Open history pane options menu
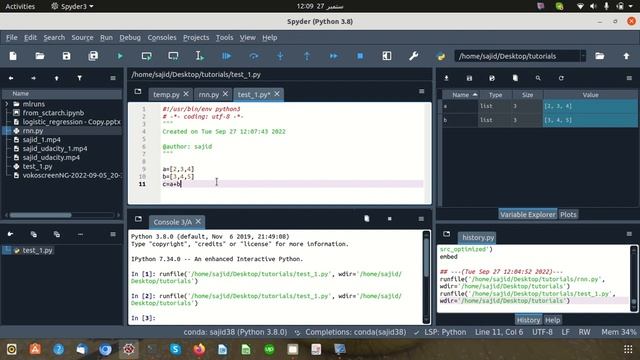640x360 pixels. [629, 234]
